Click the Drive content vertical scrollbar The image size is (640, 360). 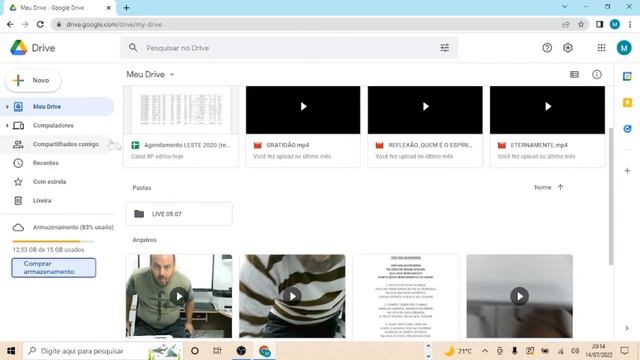[611, 196]
